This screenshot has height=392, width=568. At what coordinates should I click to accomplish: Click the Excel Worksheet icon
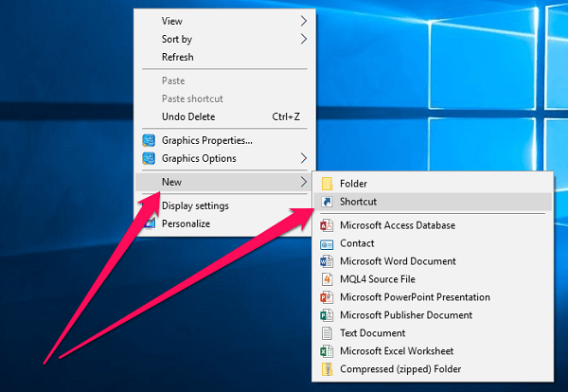tap(327, 351)
